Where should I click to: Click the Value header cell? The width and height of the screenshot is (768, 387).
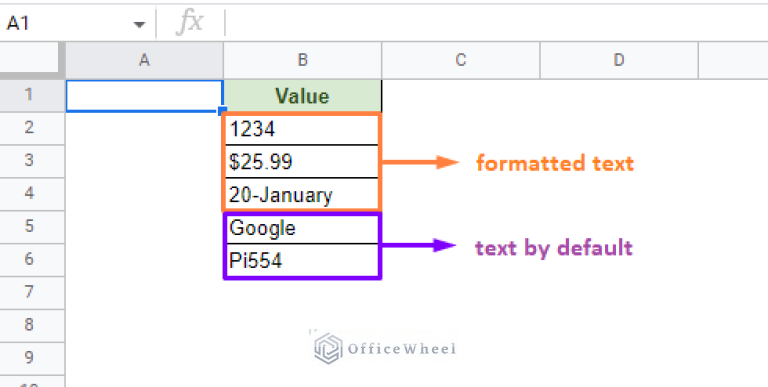click(302, 96)
